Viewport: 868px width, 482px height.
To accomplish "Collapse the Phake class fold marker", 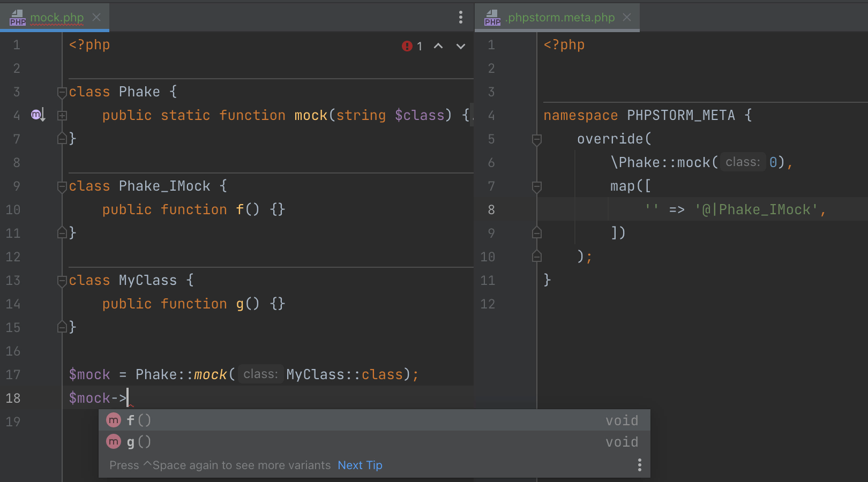I will 62,92.
